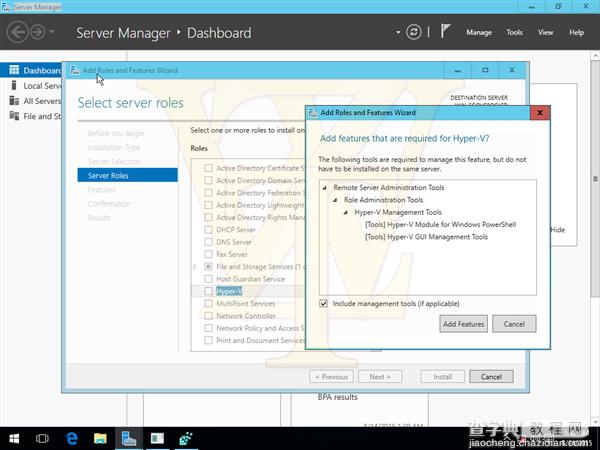The width and height of the screenshot is (600, 450).
Task: Check the Active Directory Lightweight Directory role
Action: point(209,205)
